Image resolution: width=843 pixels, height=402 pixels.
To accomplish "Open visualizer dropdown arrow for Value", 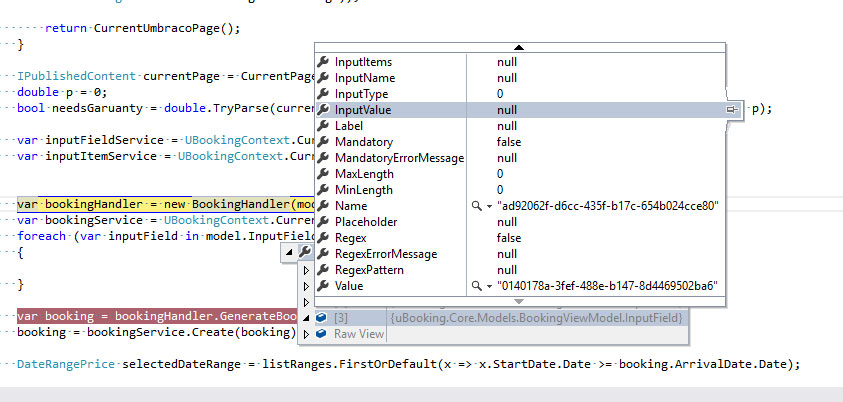I will click(x=489, y=286).
